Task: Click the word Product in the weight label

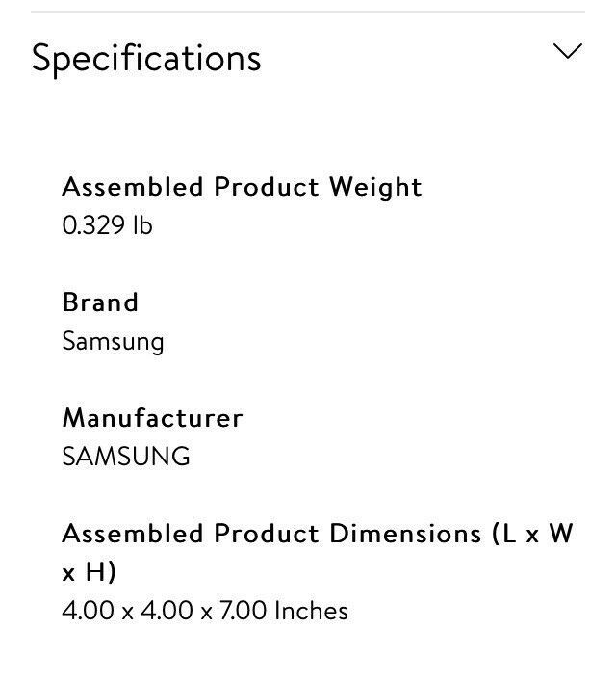Action: point(267,188)
